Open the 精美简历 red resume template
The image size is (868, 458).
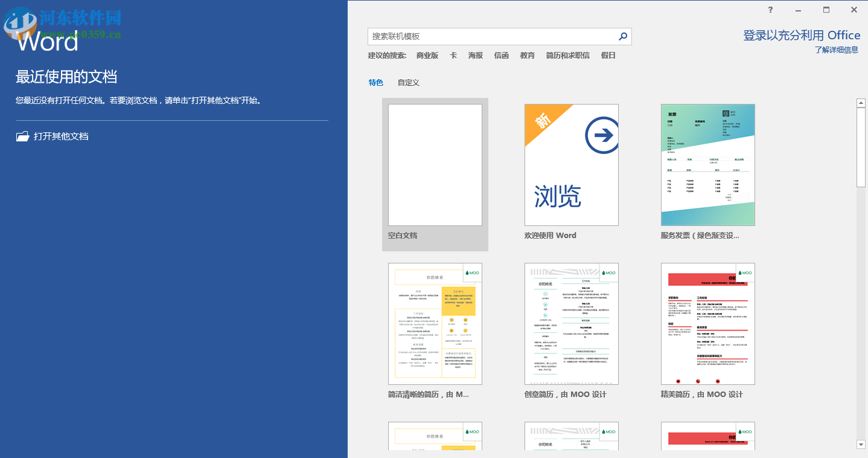click(x=707, y=324)
